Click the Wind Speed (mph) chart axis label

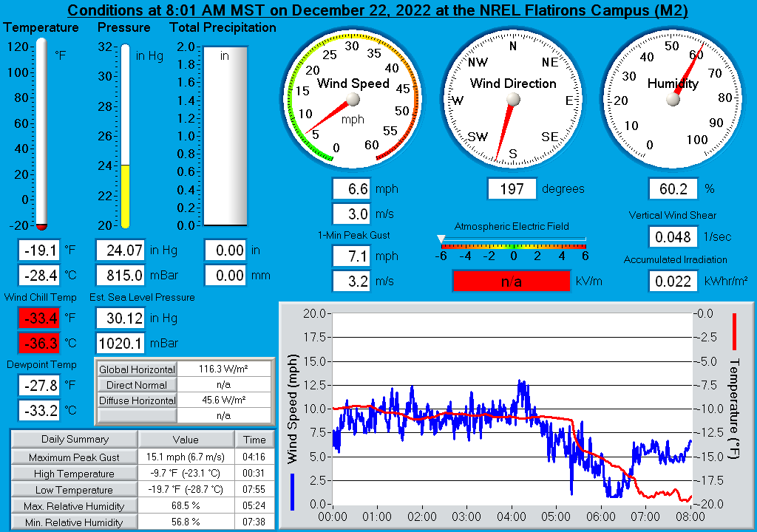pos(292,409)
